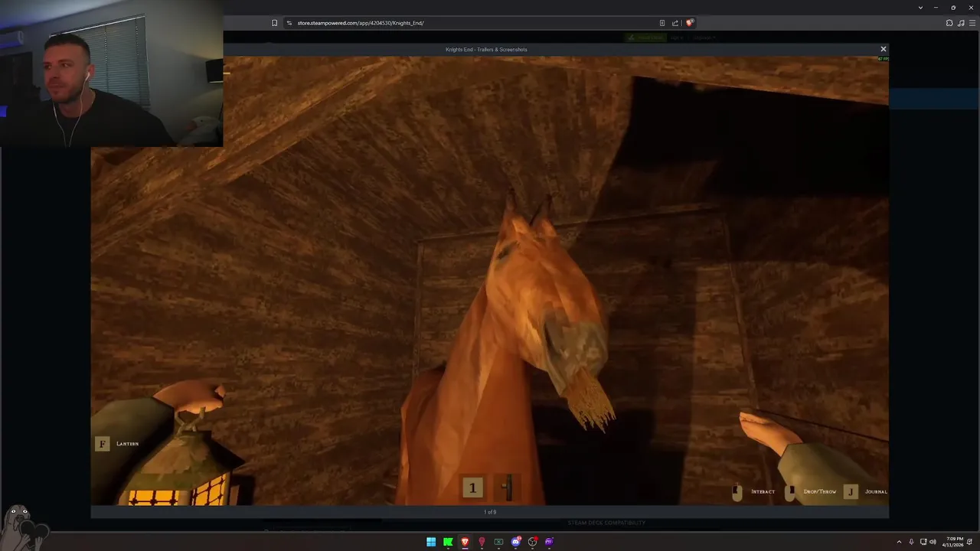Click the microphone icon in system tray
Image resolution: width=980 pixels, height=551 pixels.
point(911,542)
